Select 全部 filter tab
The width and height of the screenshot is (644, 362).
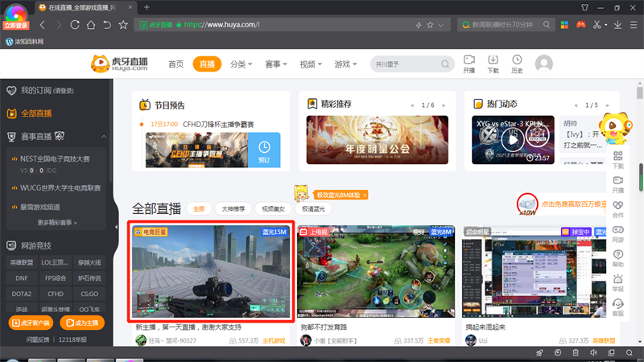(x=199, y=209)
